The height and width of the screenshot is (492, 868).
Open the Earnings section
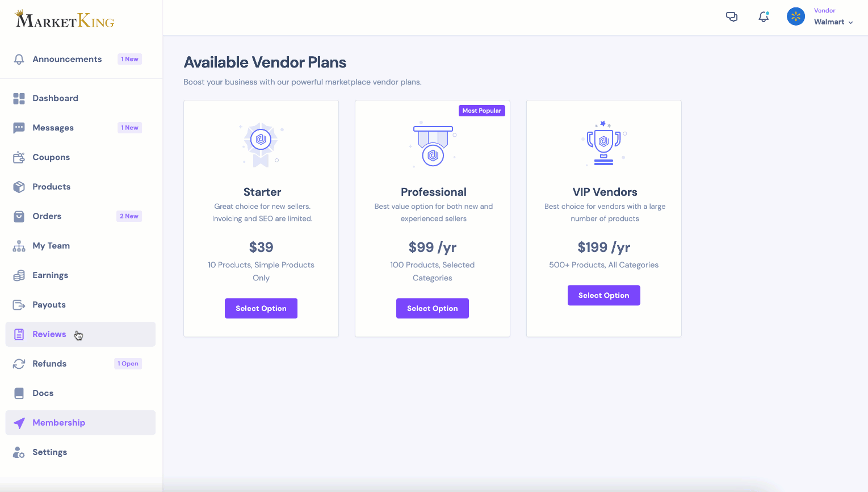click(x=50, y=275)
